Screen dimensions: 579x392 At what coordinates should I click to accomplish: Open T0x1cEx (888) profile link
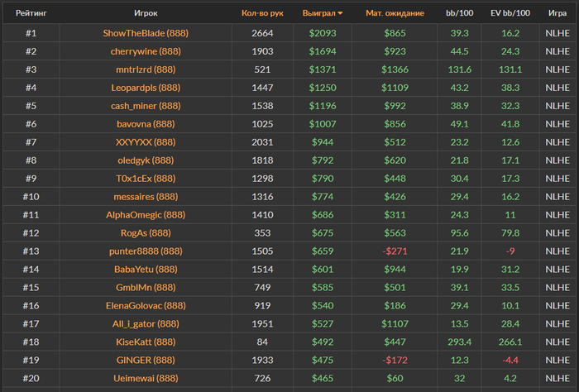(146, 179)
